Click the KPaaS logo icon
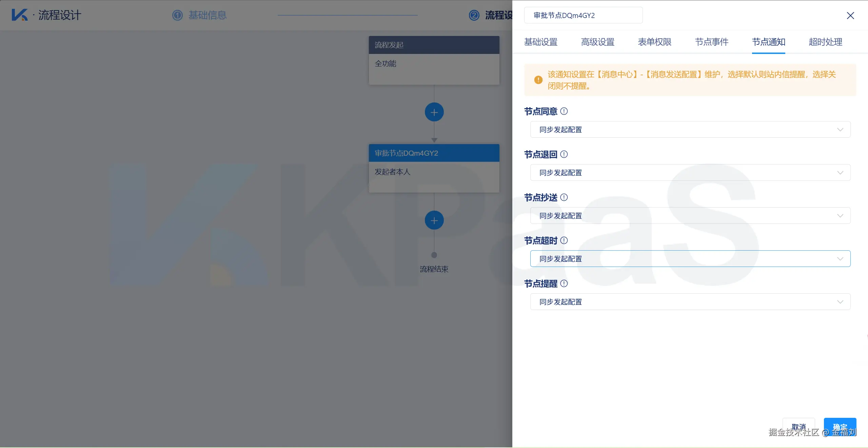 (x=19, y=15)
